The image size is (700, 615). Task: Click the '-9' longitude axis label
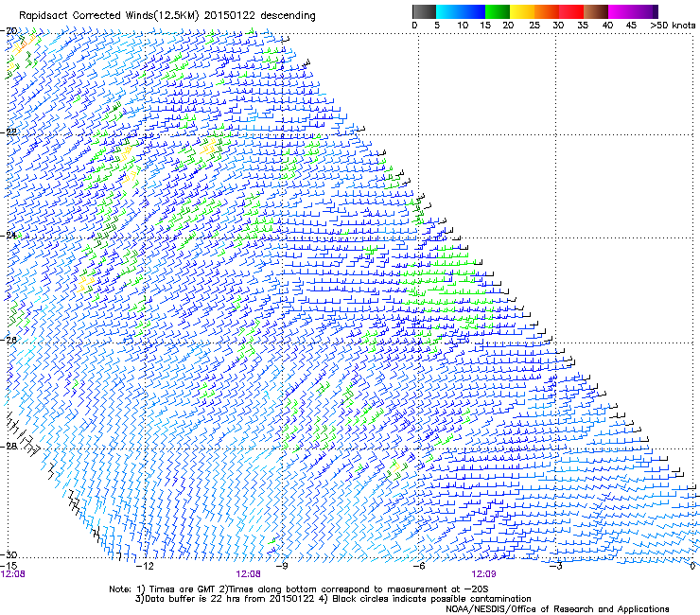pyautogui.click(x=282, y=566)
